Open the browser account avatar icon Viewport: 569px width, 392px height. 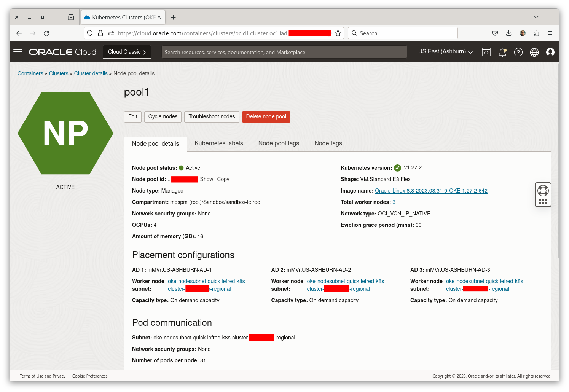pyautogui.click(x=523, y=33)
